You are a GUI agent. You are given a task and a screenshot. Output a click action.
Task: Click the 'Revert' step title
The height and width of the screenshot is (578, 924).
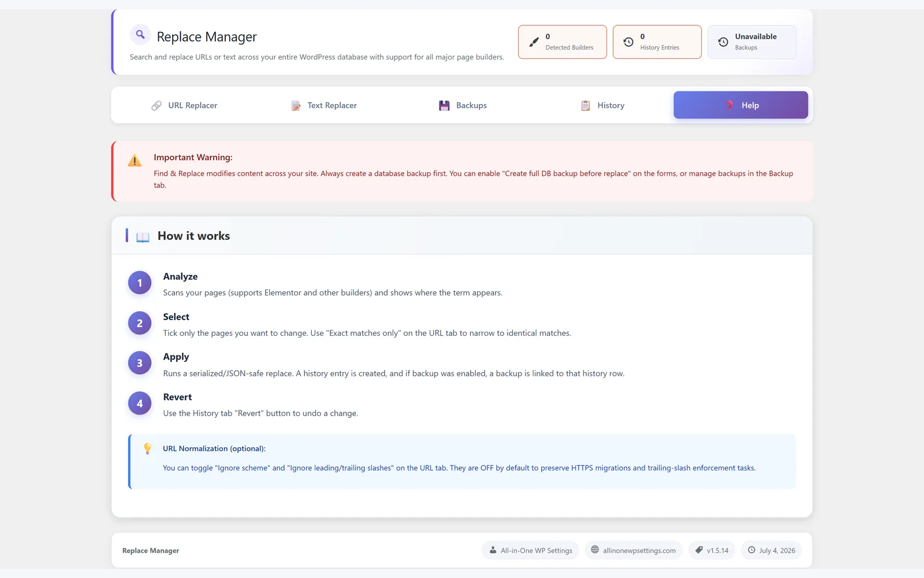[177, 397]
